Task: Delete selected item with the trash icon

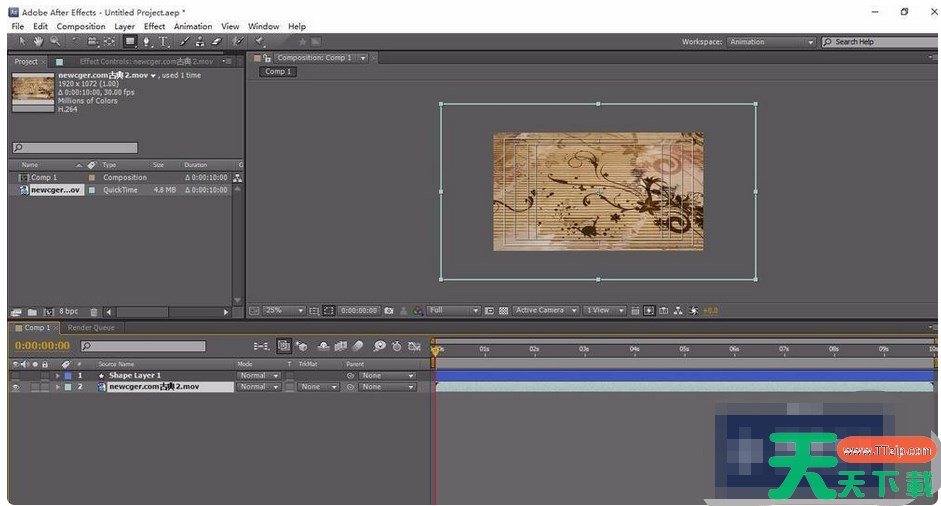Action: [x=94, y=312]
